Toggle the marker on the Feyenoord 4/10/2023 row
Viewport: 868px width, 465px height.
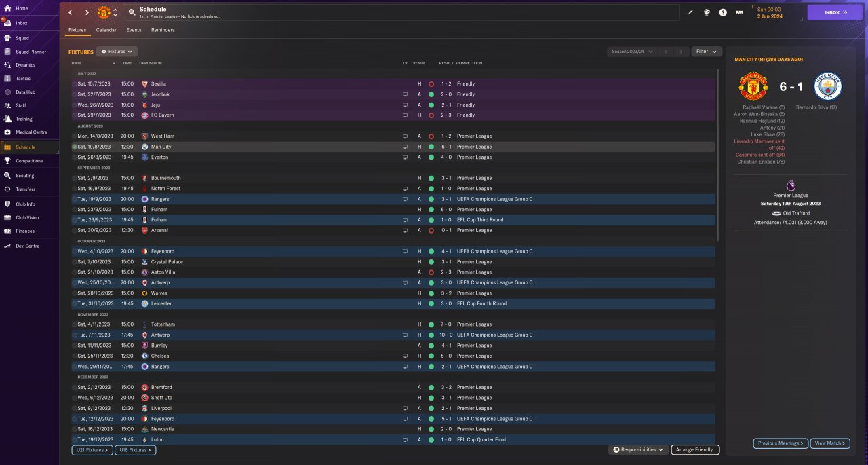tap(74, 251)
